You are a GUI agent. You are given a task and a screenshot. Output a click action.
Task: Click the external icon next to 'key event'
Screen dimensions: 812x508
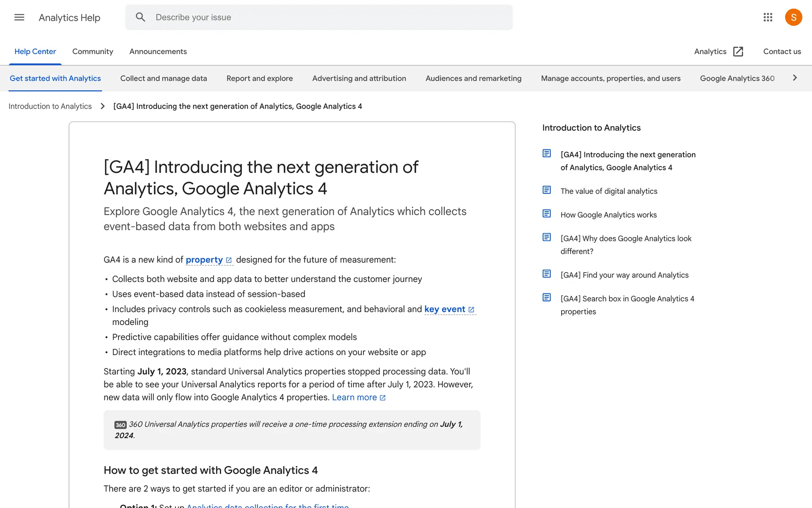tap(471, 310)
